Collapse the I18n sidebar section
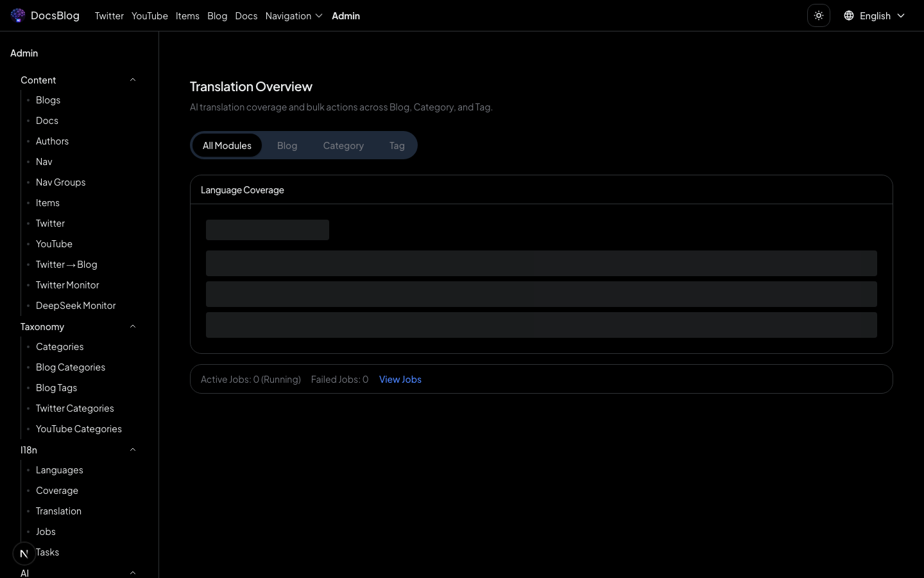Viewport: 924px width, 578px height. coord(133,450)
